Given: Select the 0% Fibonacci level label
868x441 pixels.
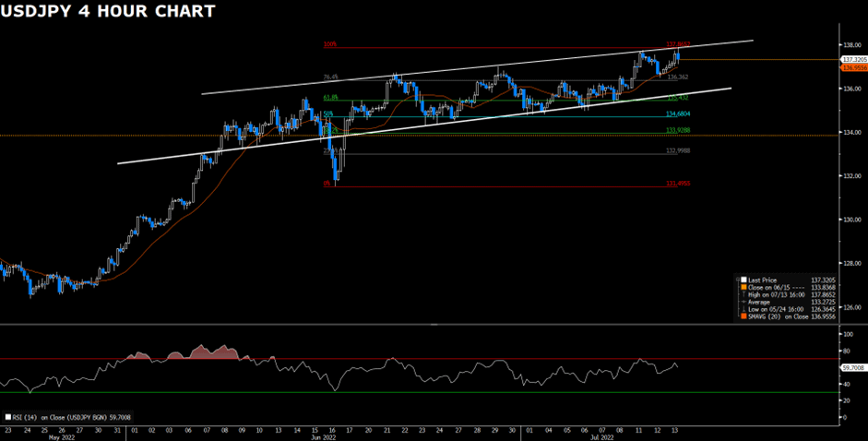Looking at the screenshot, I should [327, 184].
